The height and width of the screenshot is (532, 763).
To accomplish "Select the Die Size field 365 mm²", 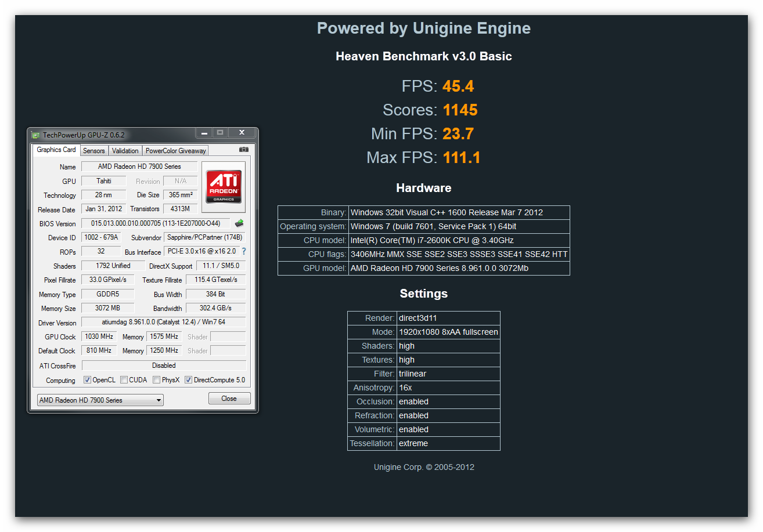I will click(x=181, y=195).
